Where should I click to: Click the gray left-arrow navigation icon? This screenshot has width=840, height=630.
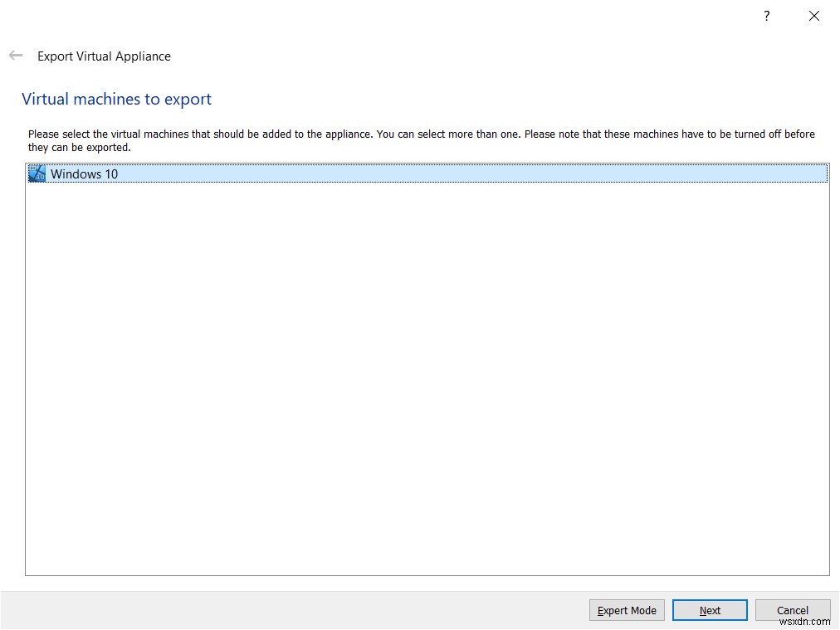tap(15, 55)
